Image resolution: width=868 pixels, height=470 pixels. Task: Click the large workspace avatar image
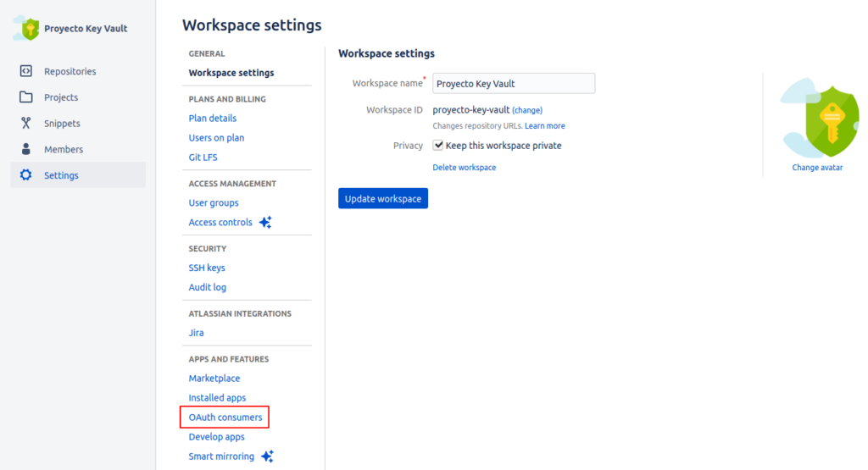click(820, 118)
